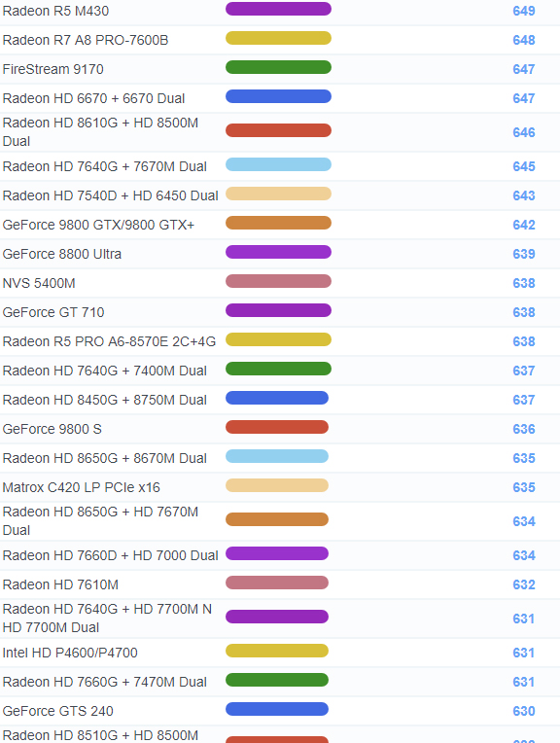
Task: Click beige bar for Matrox C420 LP
Action: tap(277, 485)
